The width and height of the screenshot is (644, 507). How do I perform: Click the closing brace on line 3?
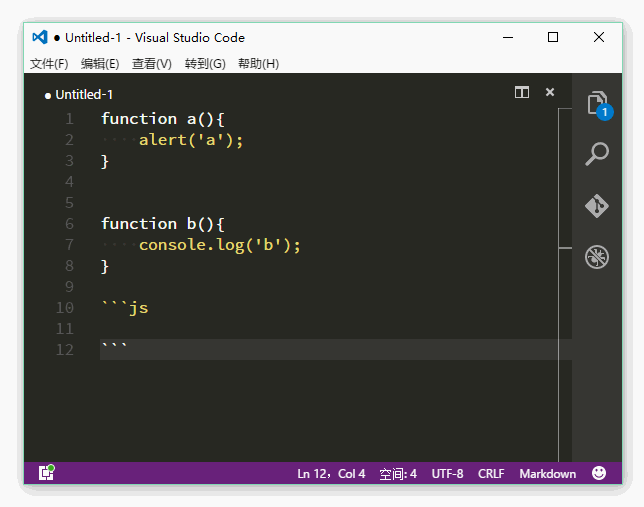tap(105, 161)
